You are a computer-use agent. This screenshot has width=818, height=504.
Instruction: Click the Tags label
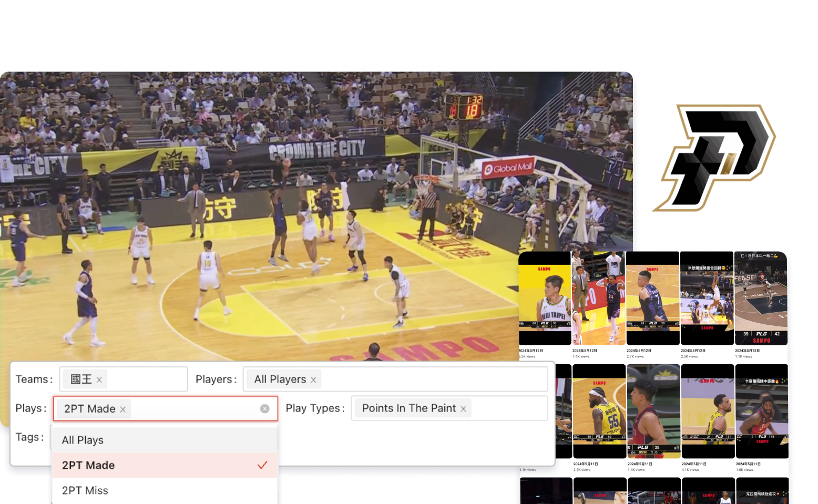pos(30,437)
